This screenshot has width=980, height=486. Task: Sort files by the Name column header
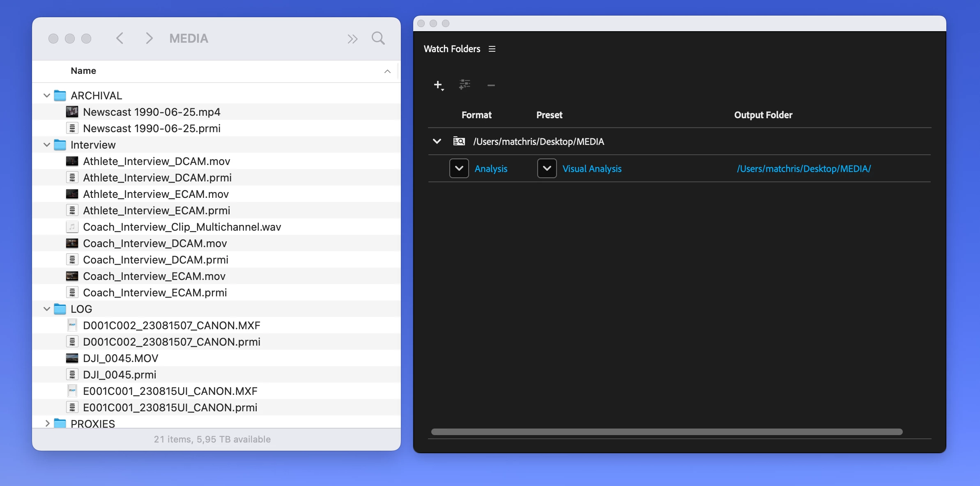click(83, 71)
